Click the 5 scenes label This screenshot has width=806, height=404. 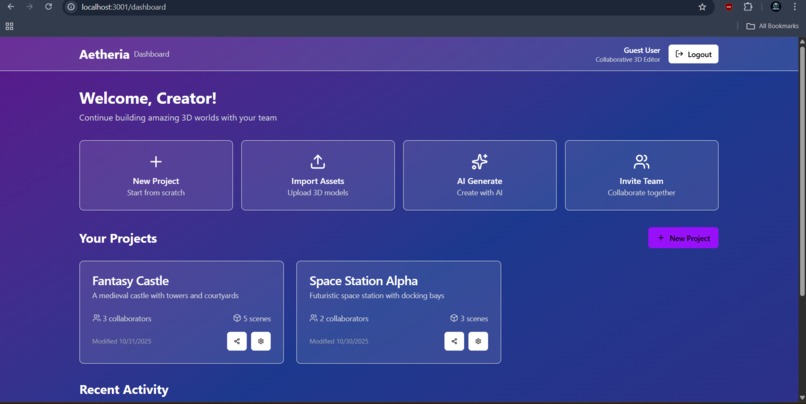252,319
